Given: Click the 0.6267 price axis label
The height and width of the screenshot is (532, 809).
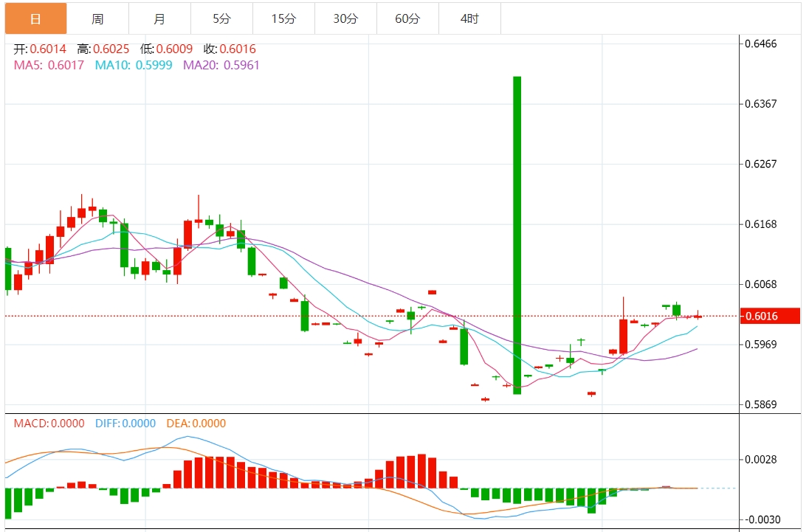Looking at the screenshot, I should [760, 165].
